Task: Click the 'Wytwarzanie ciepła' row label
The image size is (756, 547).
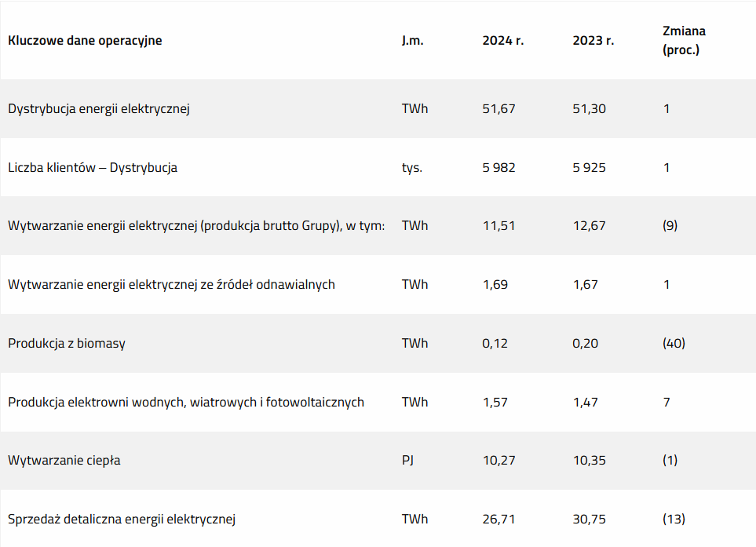Action: point(64,461)
